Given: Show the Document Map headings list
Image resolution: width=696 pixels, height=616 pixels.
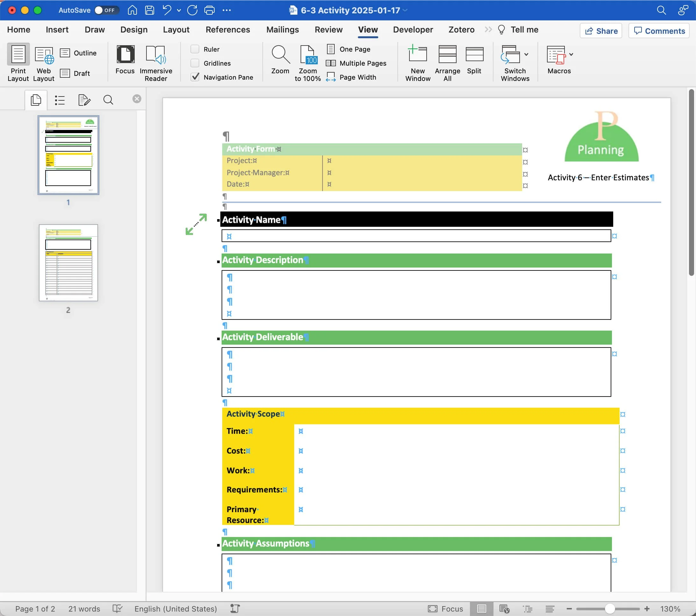Looking at the screenshot, I should coord(60,100).
